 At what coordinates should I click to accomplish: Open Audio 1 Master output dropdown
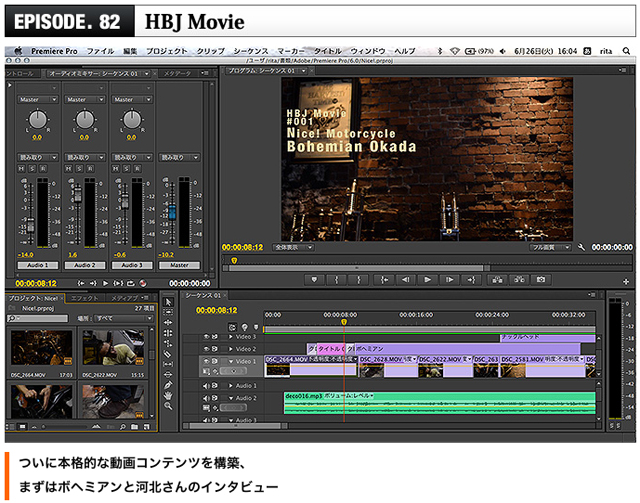[x=38, y=99]
